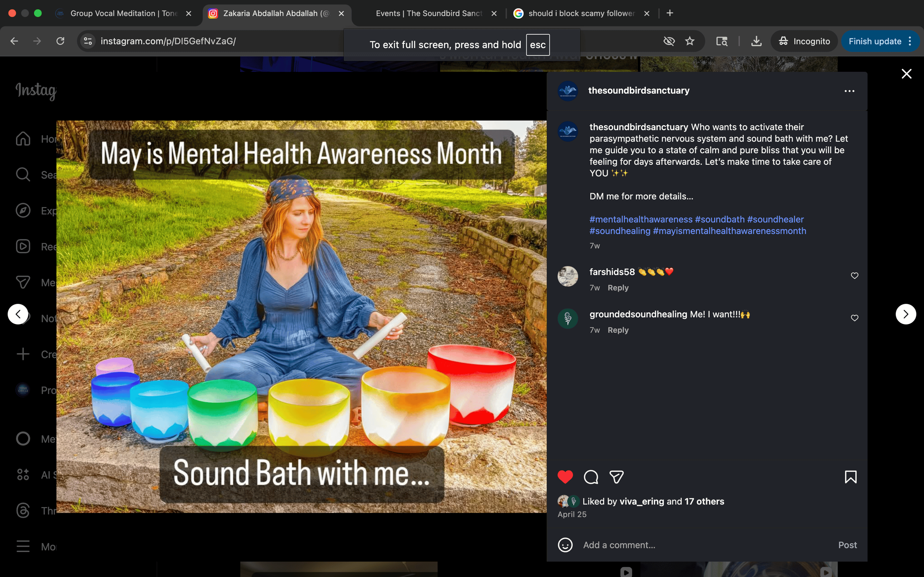The height and width of the screenshot is (577, 924).
Task: Switch to Events Soundbird Sanctuary tab
Action: click(x=428, y=14)
